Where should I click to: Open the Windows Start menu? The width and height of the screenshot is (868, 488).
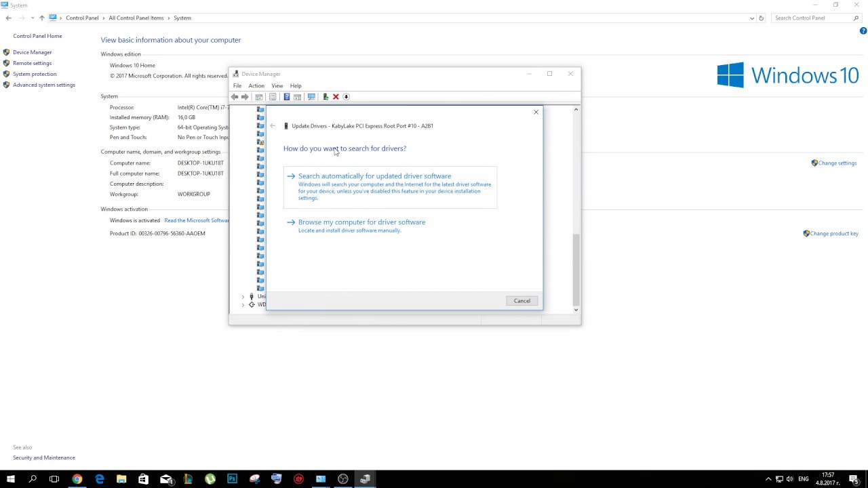(x=11, y=479)
